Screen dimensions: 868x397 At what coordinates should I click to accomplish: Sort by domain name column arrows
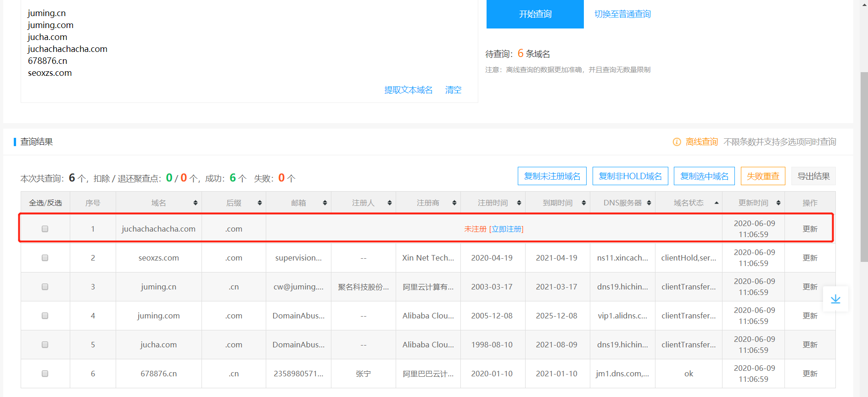point(196,203)
